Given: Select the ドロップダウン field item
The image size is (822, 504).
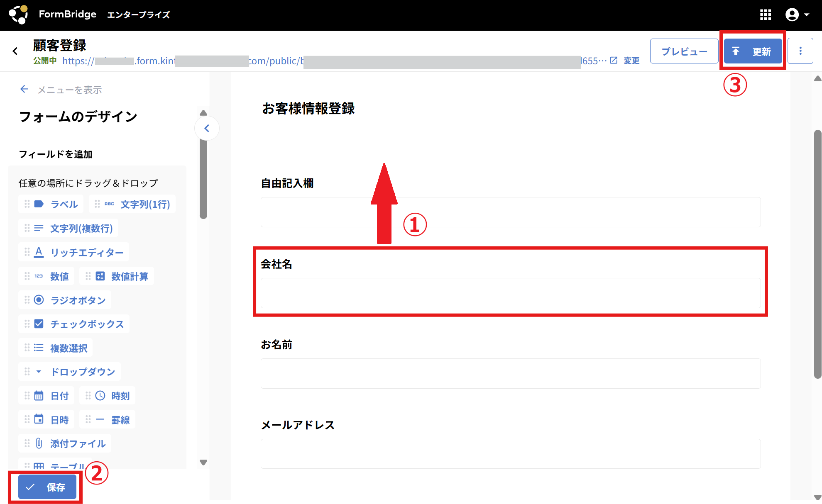Looking at the screenshot, I should click(x=69, y=372).
